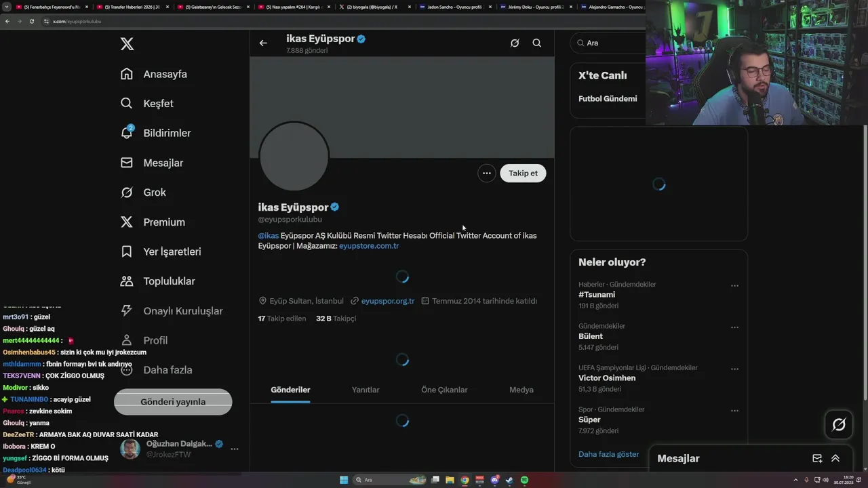This screenshot has width=868, height=488.
Task: Click the Topluluklar communities icon
Action: tap(127, 281)
